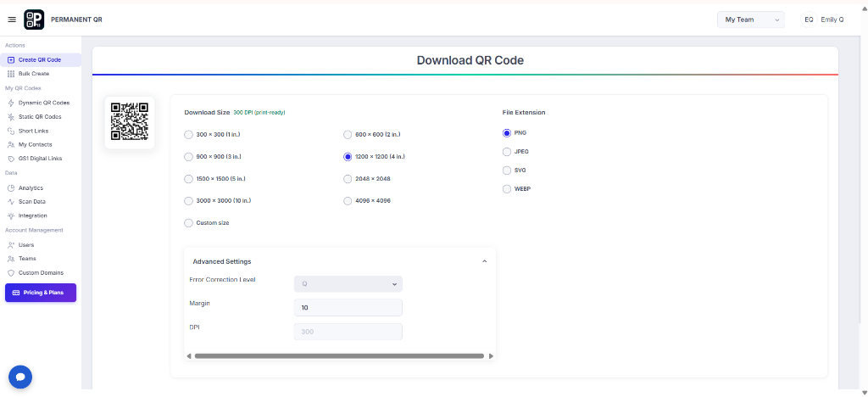Click the QR code preview thumbnail

click(130, 122)
